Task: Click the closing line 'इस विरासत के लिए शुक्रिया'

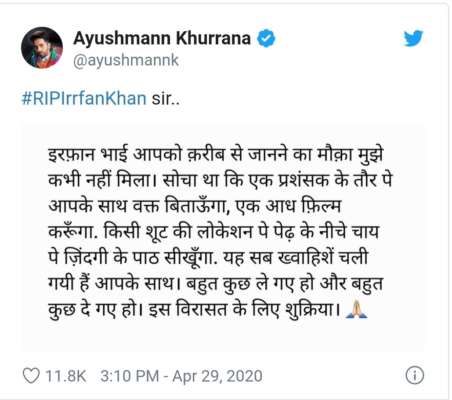Action: (x=244, y=310)
